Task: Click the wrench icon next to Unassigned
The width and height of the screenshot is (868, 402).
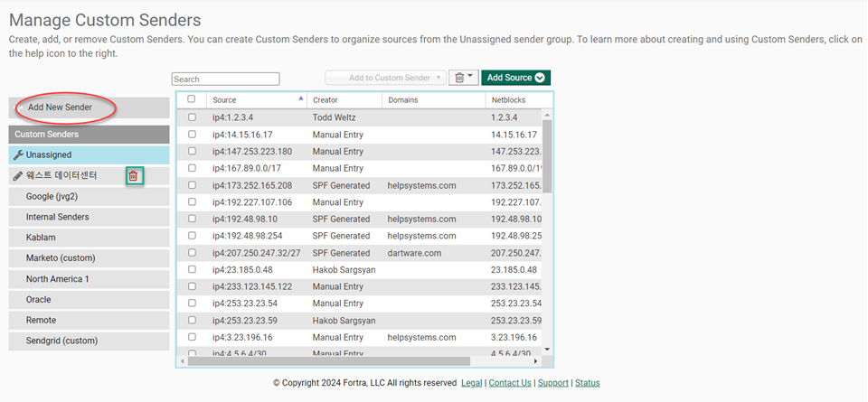Action: [18, 154]
